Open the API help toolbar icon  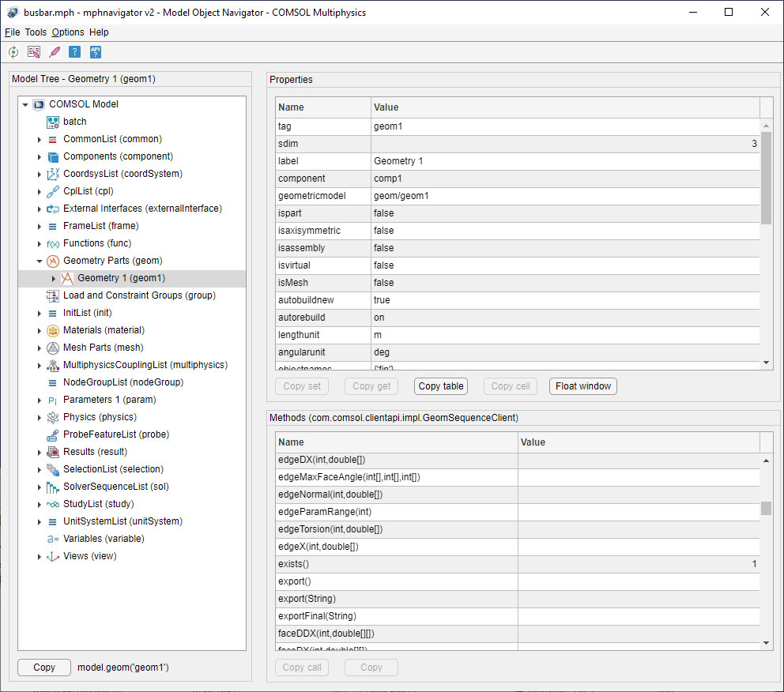tap(95, 52)
